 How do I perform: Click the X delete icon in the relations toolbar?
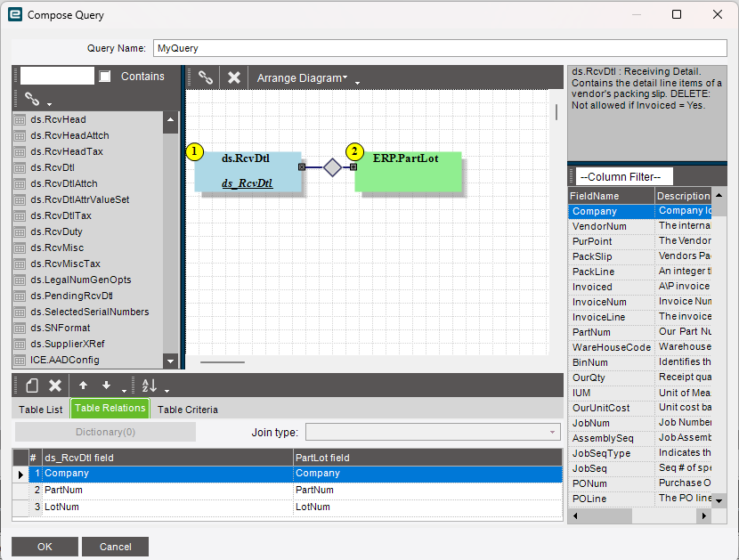55,386
